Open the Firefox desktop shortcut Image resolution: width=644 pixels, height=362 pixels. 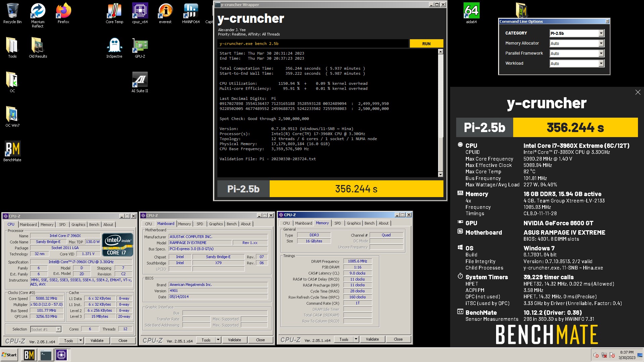click(x=63, y=13)
